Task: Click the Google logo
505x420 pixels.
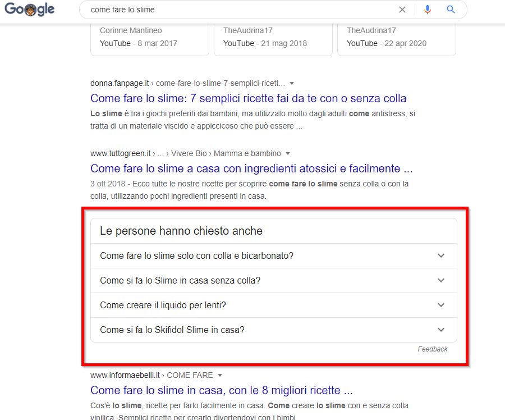Action: (x=30, y=9)
